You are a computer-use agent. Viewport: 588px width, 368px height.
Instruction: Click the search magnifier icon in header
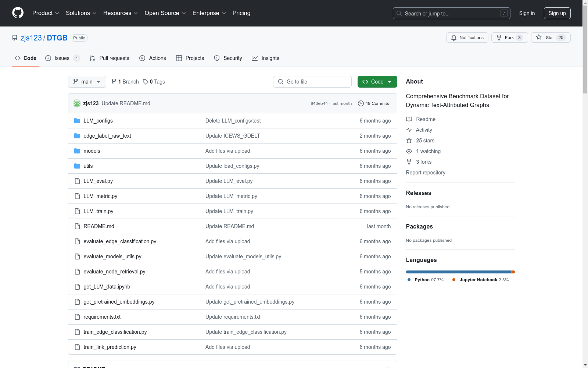[399, 13]
